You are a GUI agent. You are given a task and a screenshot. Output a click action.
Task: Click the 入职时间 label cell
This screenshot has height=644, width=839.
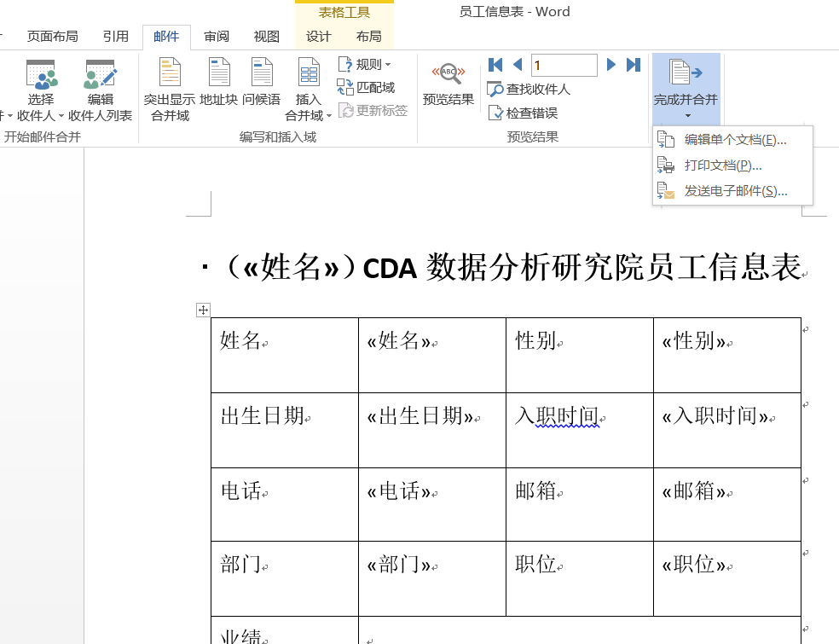(x=580, y=431)
